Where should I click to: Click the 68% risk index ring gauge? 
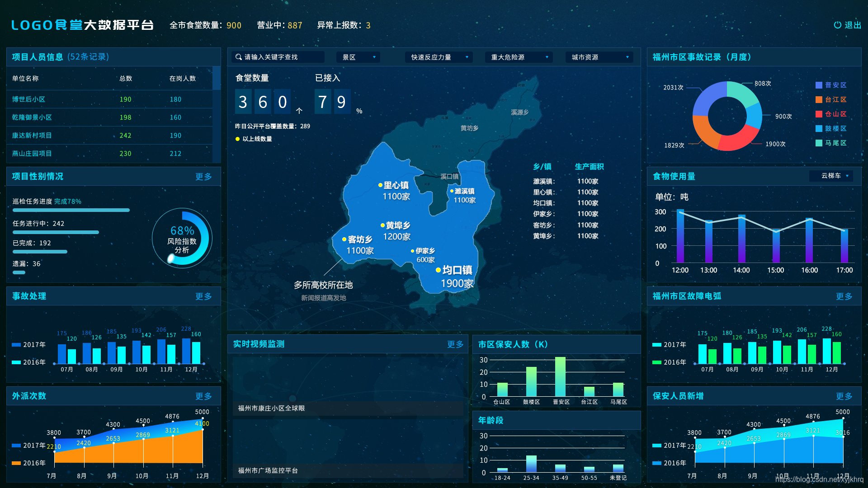click(x=182, y=238)
